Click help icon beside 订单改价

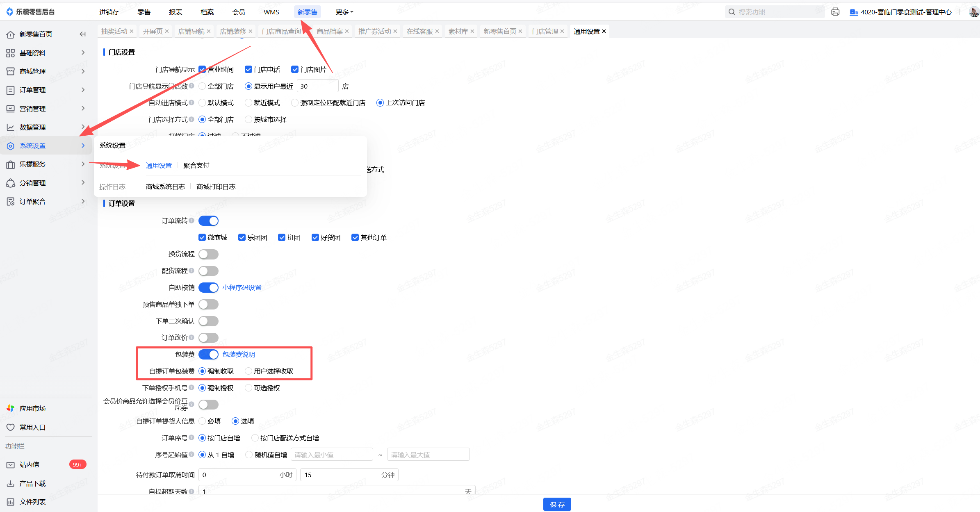[191, 337]
